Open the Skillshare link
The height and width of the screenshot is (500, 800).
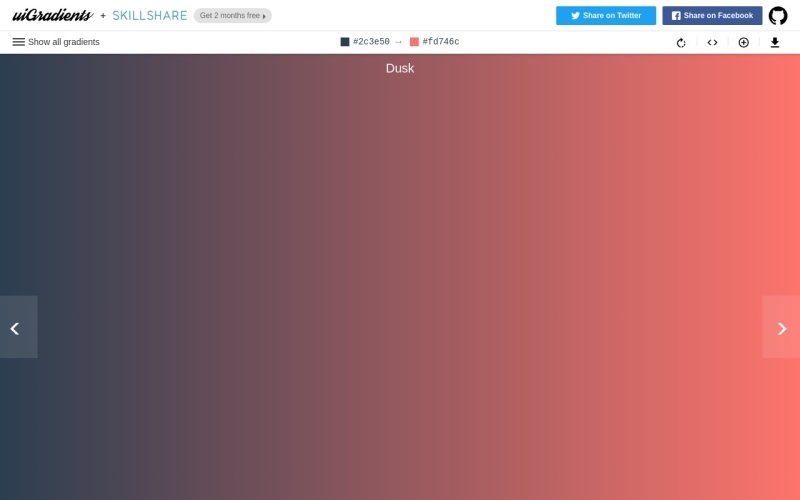pos(149,15)
